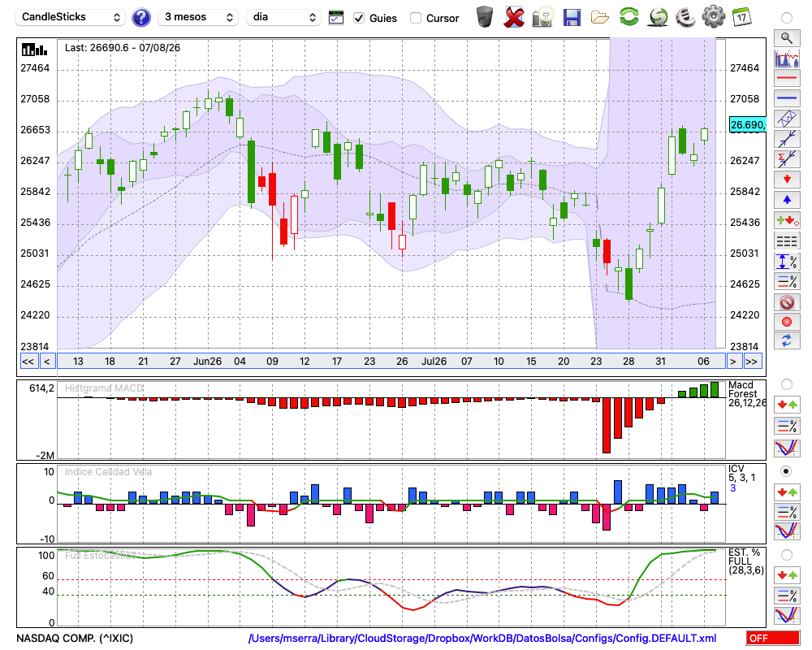812x650 pixels.
Task: Open the magnifier zoom tool
Action: pos(787,38)
